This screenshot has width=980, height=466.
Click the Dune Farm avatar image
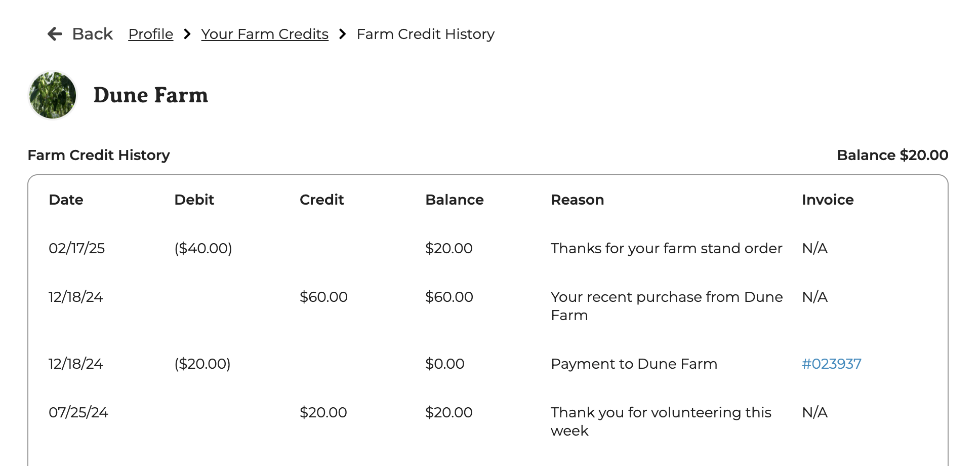coord(53,95)
